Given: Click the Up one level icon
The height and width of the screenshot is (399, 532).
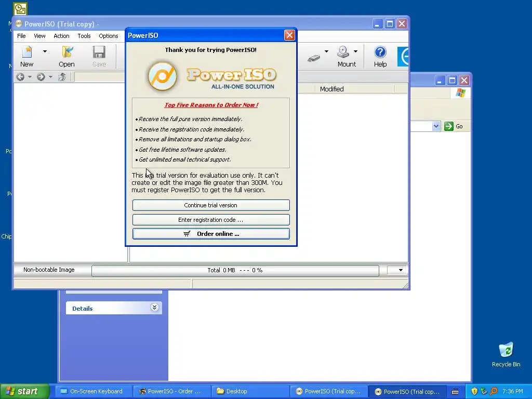Looking at the screenshot, I should click(x=62, y=77).
